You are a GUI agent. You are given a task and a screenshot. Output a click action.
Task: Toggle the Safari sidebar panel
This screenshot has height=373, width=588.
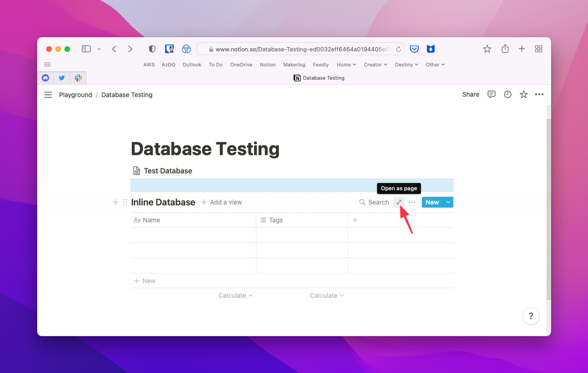click(x=86, y=49)
